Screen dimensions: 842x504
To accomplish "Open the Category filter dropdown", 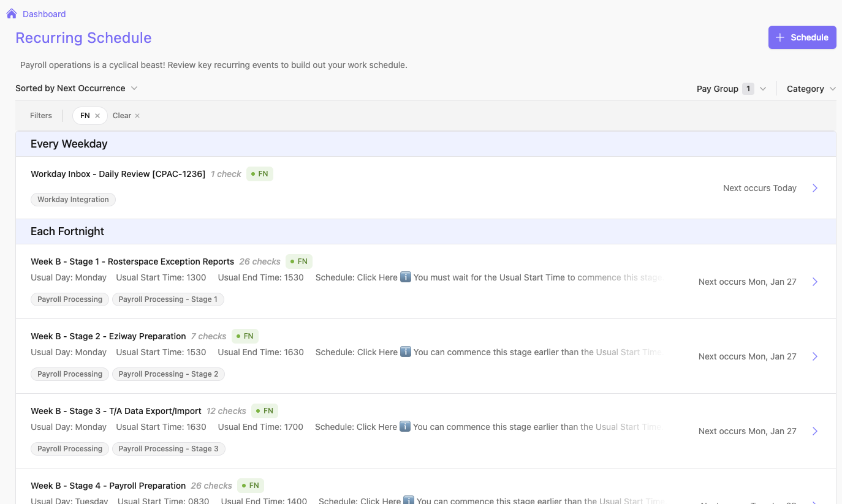I will [x=811, y=89].
